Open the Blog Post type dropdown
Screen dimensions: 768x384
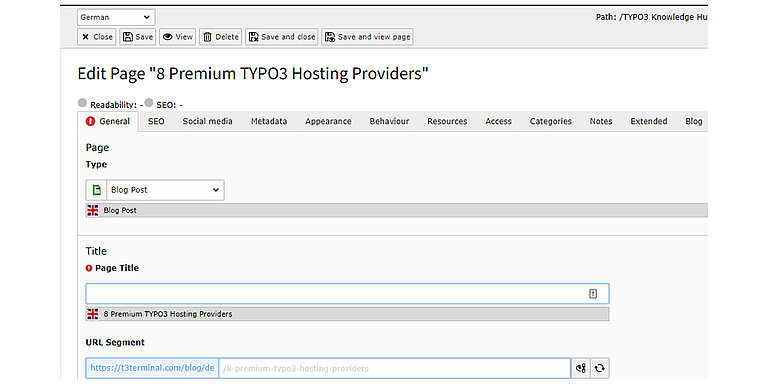[x=165, y=190]
